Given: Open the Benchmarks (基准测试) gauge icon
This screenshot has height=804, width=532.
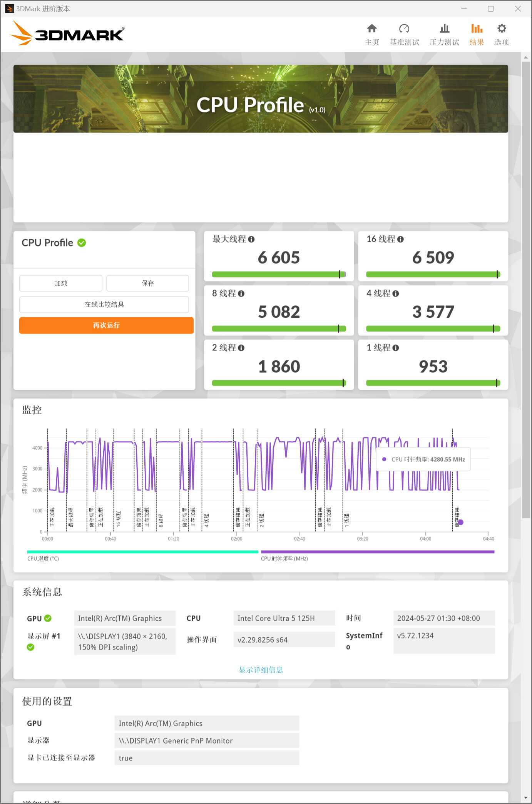Looking at the screenshot, I should click(x=404, y=29).
